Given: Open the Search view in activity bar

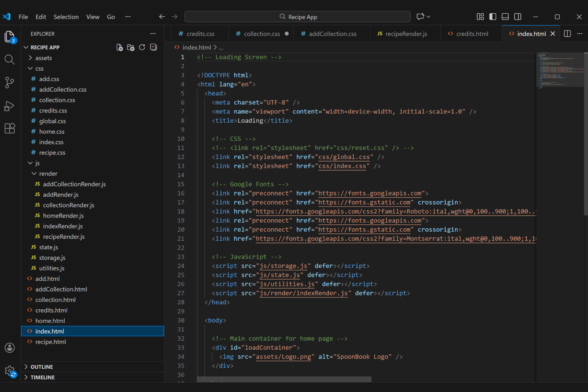Looking at the screenshot, I should tap(9, 60).
